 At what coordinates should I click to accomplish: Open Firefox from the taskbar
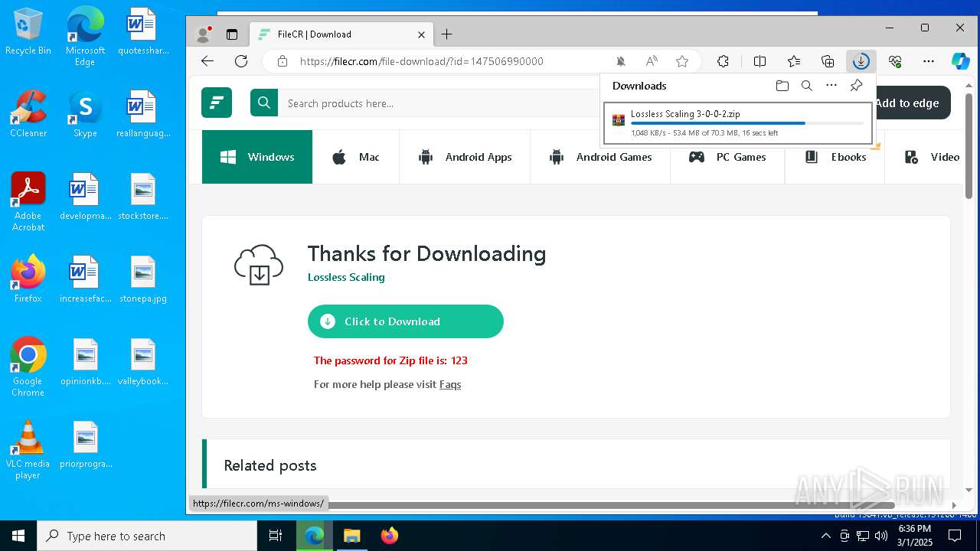pyautogui.click(x=390, y=536)
